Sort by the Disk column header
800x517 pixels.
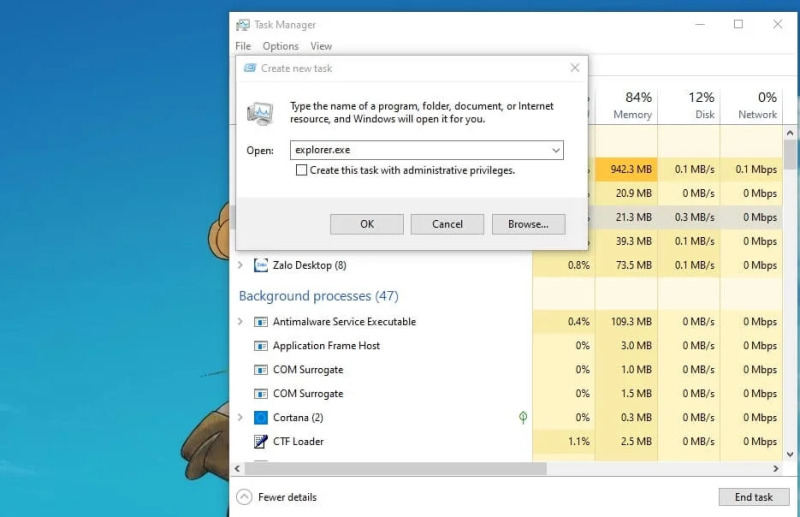(x=689, y=105)
